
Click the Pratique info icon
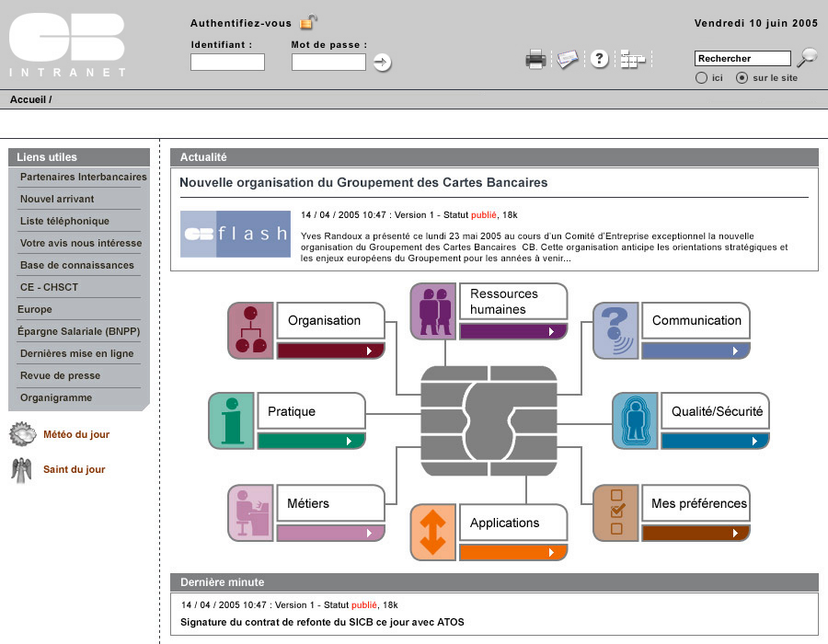point(232,420)
